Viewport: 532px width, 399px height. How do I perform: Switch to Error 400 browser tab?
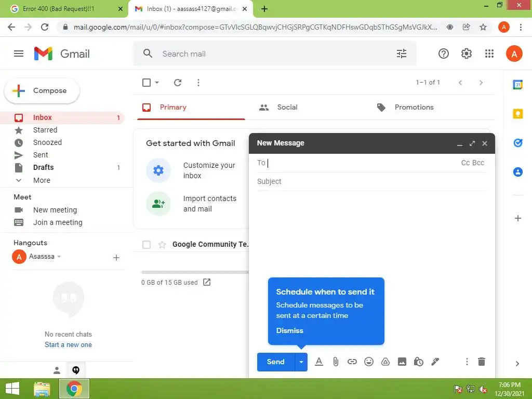pos(64,9)
